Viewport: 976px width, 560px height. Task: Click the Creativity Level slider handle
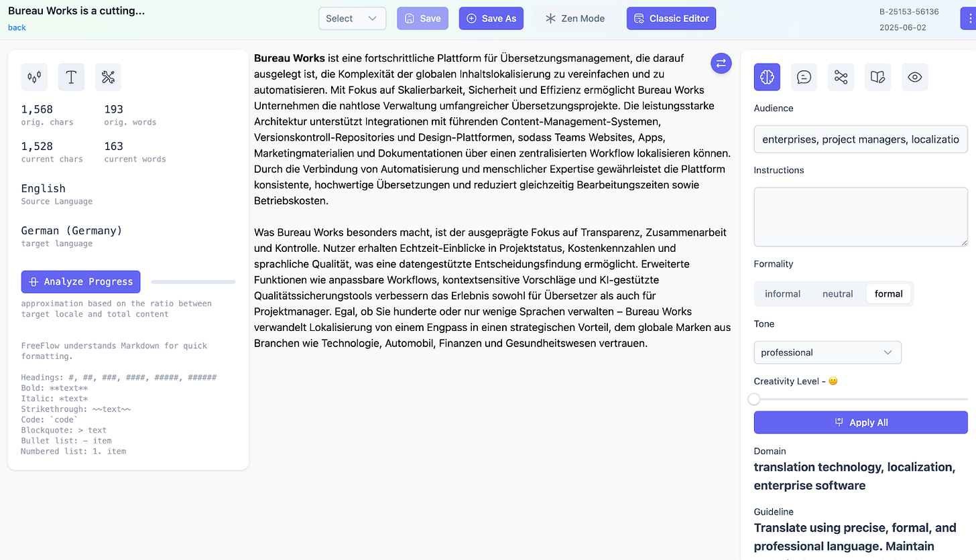(x=754, y=399)
